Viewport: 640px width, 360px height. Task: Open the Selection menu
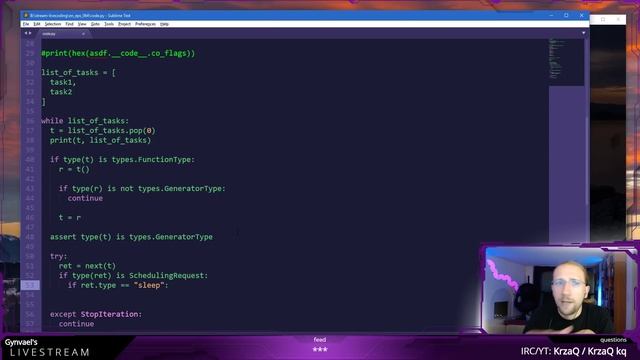point(53,24)
